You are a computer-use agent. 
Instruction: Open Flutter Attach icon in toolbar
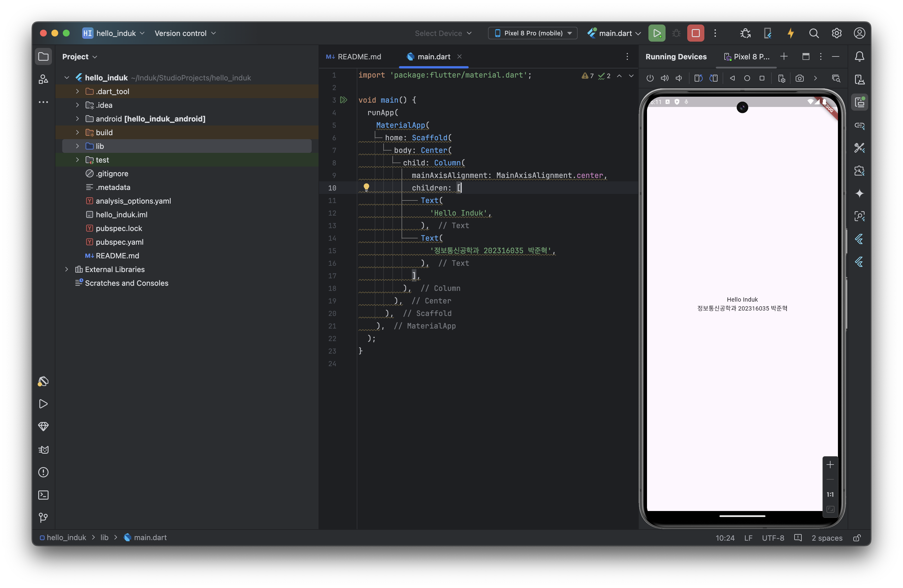[x=767, y=33]
